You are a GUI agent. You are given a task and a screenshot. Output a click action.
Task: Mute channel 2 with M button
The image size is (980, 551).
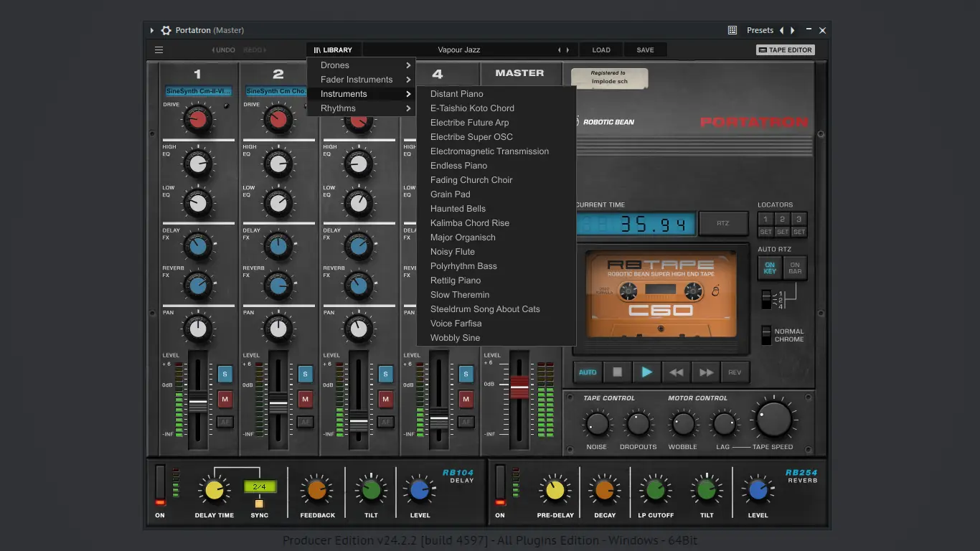point(306,399)
